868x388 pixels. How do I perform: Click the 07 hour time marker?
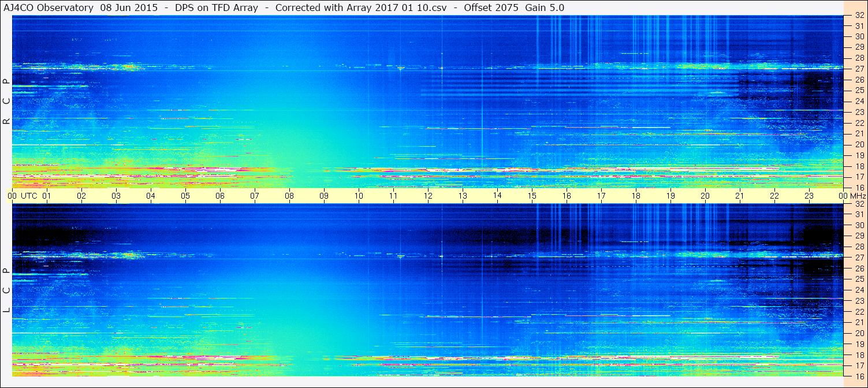tap(255, 196)
